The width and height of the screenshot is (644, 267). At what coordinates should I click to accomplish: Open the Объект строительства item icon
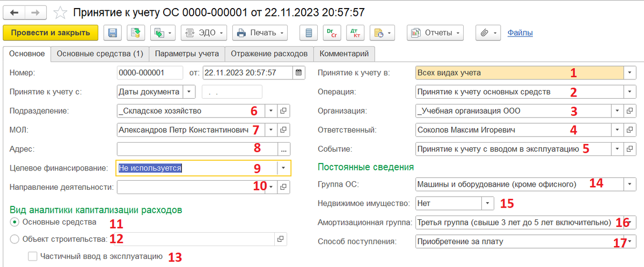pyautogui.click(x=280, y=239)
